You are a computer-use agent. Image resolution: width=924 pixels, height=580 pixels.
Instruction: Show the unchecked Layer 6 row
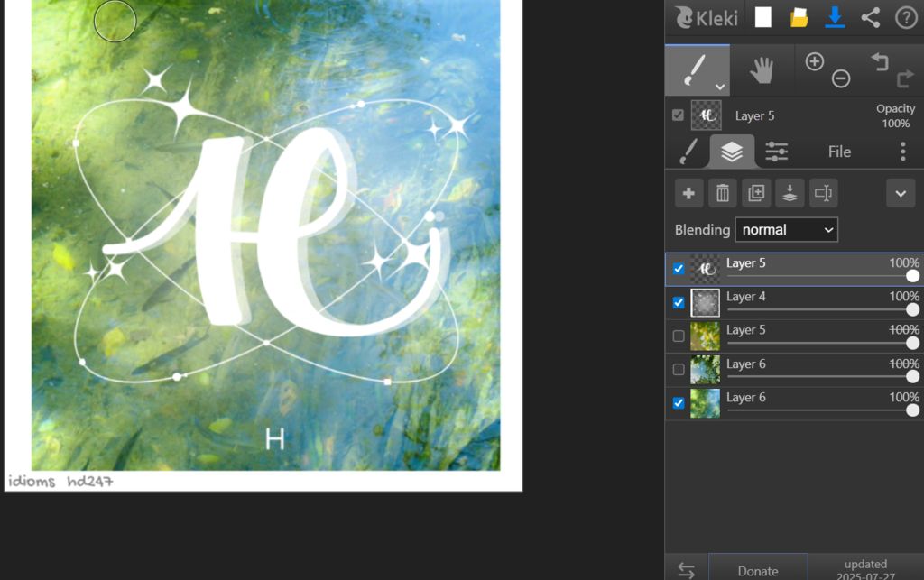pyautogui.click(x=679, y=369)
